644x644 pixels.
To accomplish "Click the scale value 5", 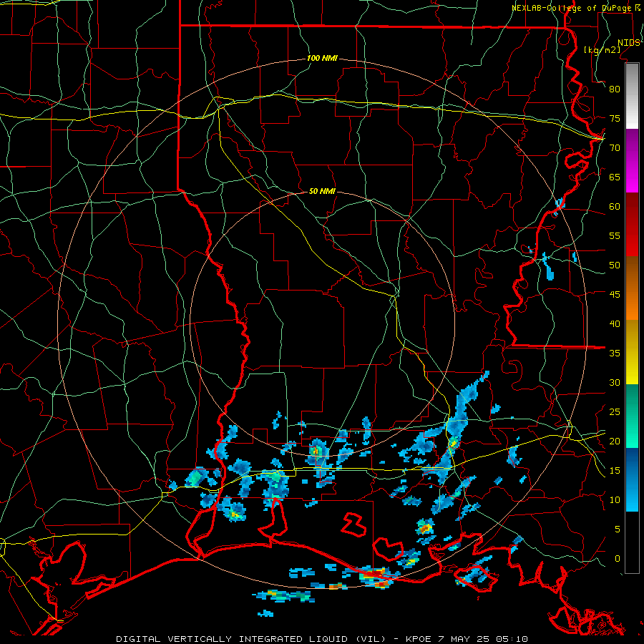I will [x=618, y=530].
